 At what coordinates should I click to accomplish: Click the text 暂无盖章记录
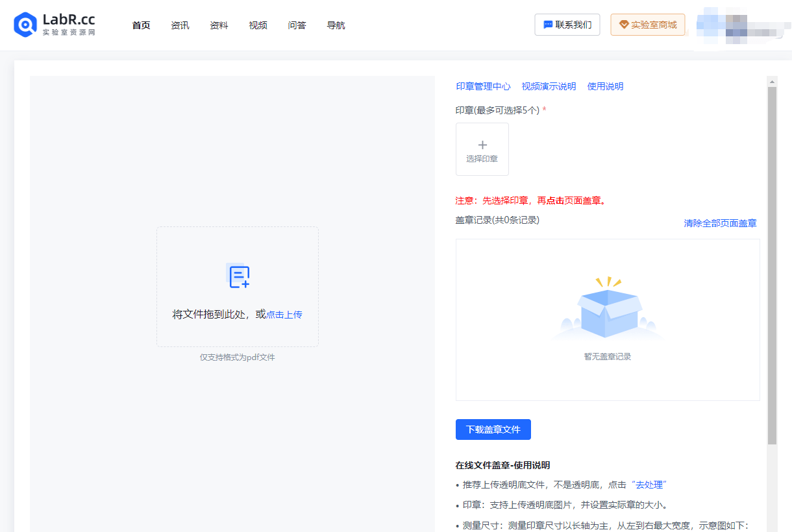click(x=608, y=356)
